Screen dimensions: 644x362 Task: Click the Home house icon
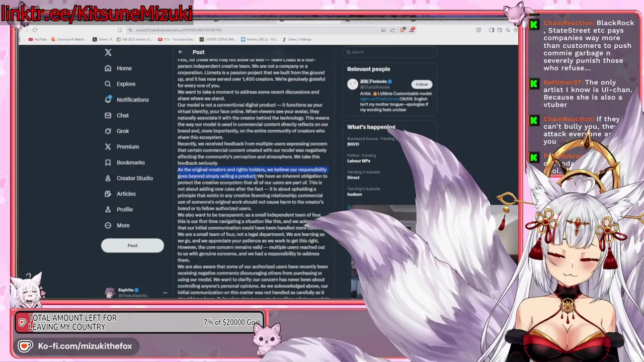(x=108, y=68)
